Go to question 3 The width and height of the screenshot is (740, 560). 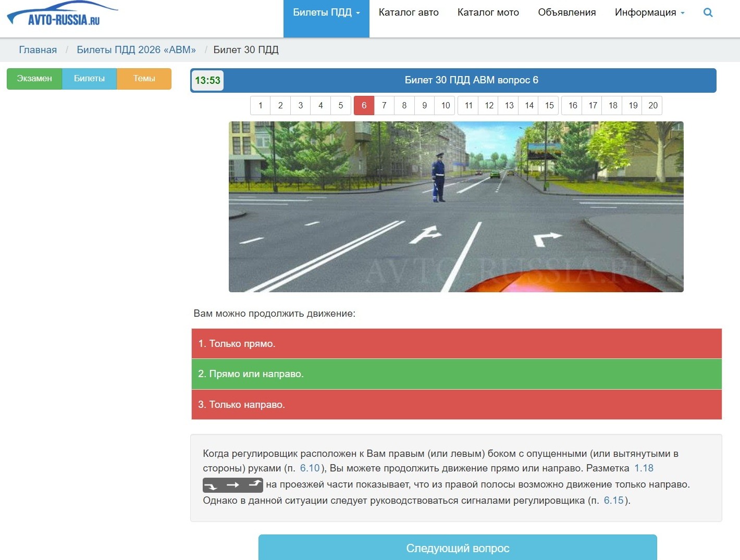pyautogui.click(x=301, y=105)
